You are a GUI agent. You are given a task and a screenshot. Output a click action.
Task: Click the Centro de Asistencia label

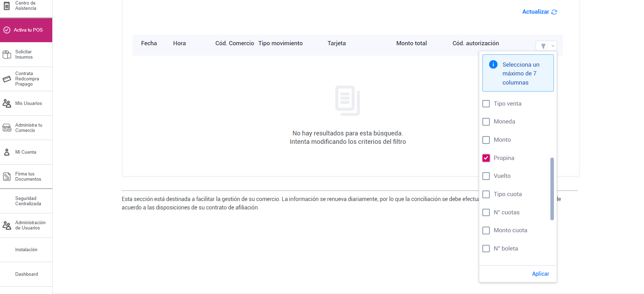point(26,6)
